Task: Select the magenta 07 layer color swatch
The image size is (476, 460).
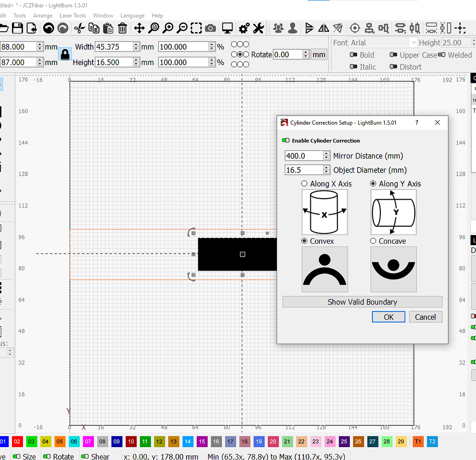Action: click(x=88, y=442)
